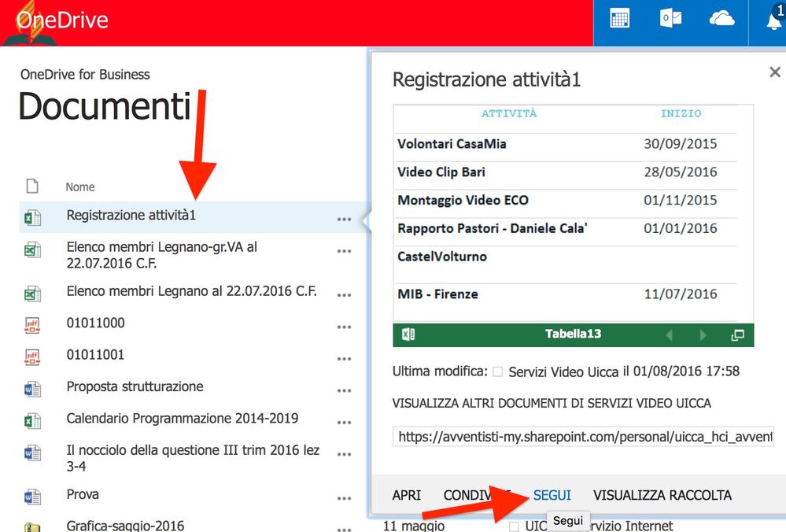Go to previous sheet in Excel preview

(670, 335)
